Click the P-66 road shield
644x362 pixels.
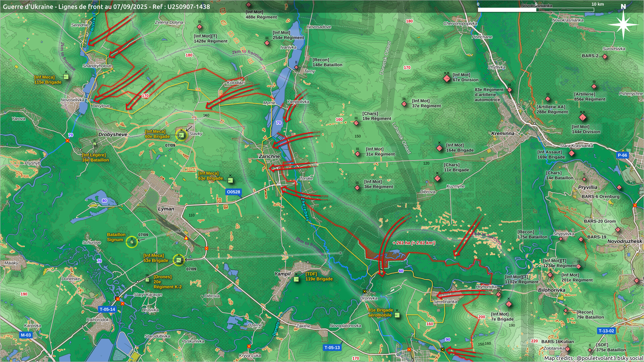tap(622, 155)
